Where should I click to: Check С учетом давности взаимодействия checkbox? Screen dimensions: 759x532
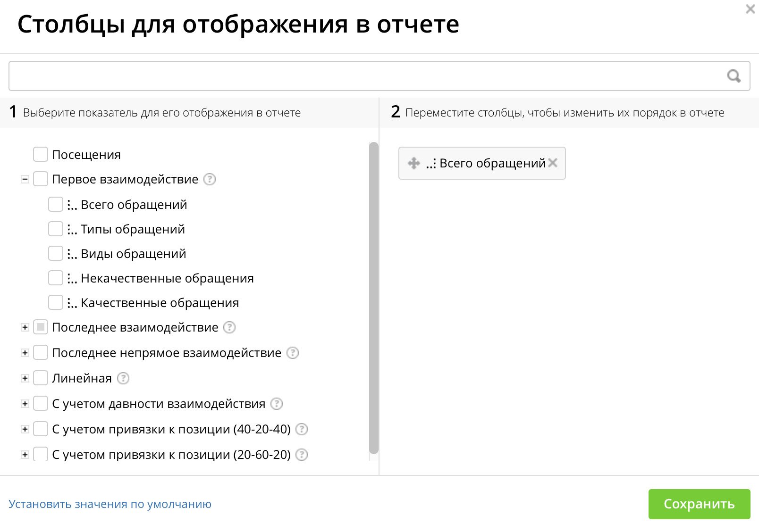click(x=41, y=403)
